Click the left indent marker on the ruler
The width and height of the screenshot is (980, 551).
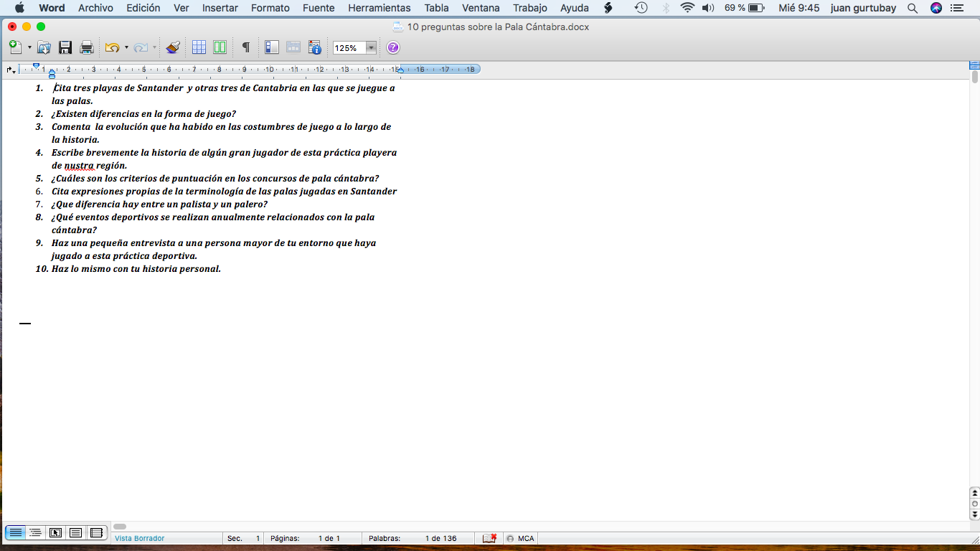tap(52, 73)
